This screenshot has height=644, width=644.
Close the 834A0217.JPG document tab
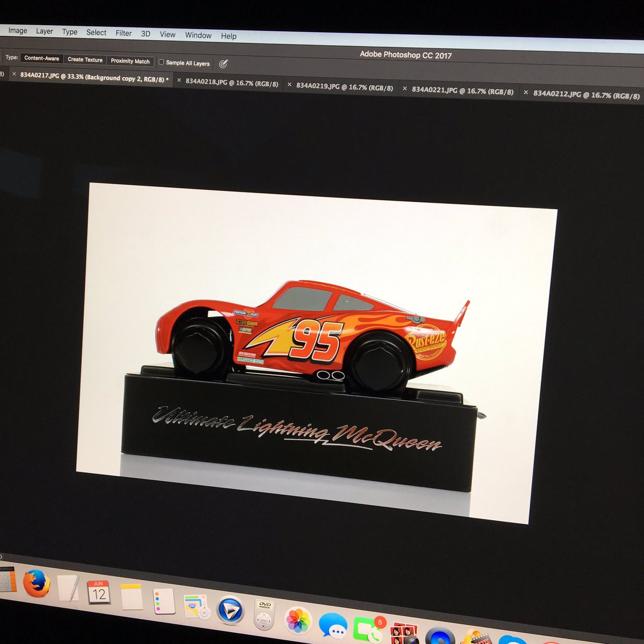[14, 74]
